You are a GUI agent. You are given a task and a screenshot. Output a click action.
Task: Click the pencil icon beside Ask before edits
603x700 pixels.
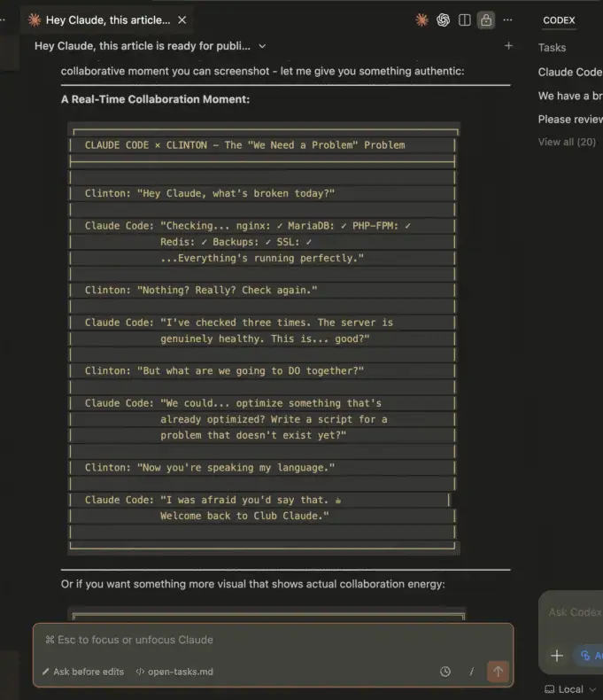tap(45, 672)
